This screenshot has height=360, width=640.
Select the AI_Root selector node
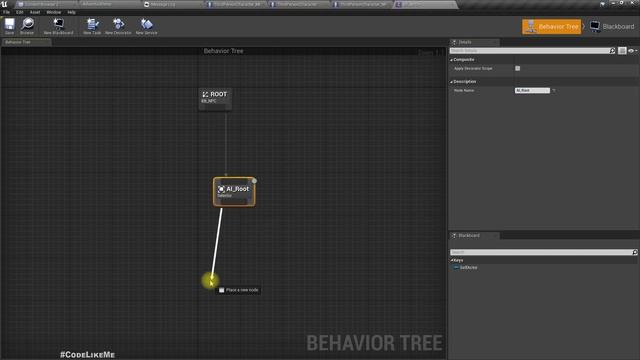(x=234, y=192)
